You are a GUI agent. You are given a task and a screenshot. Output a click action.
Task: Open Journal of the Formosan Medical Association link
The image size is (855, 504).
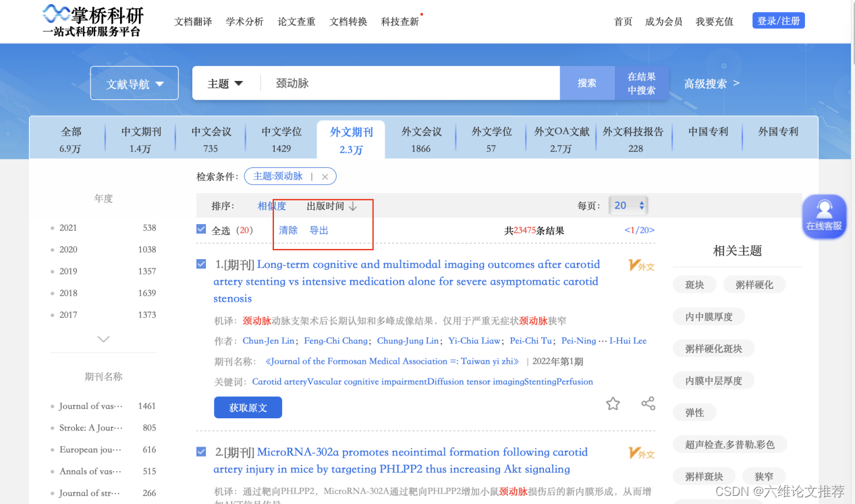[x=393, y=361]
